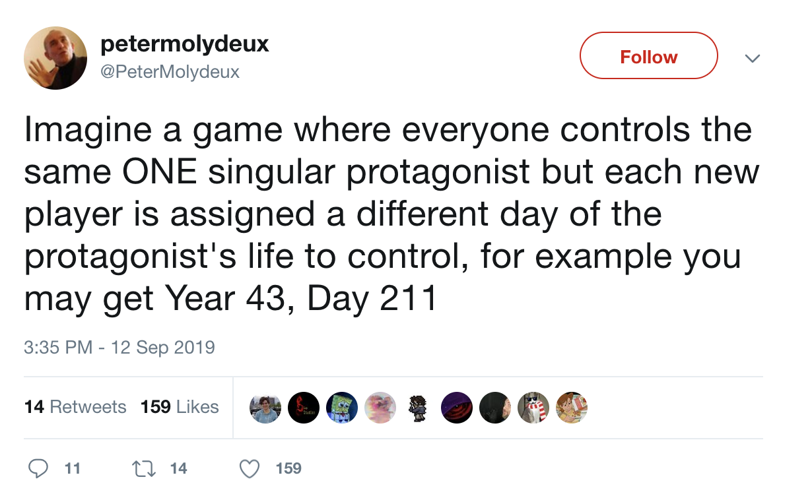Open the dark bearded man profile avatar
Viewport: 812px width, 504px height.
click(x=495, y=408)
